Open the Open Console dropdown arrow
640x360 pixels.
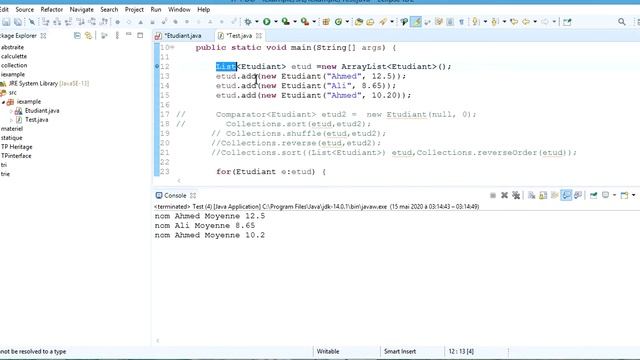tap(633, 196)
